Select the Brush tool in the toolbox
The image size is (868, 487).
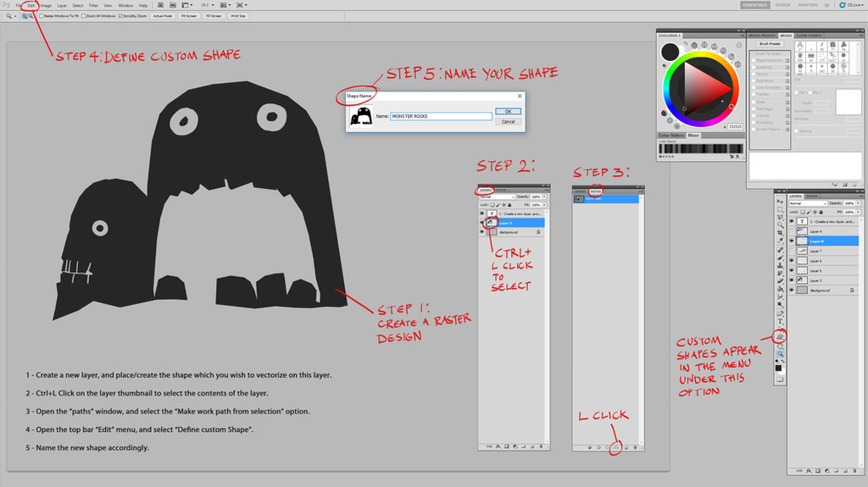coord(780,257)
